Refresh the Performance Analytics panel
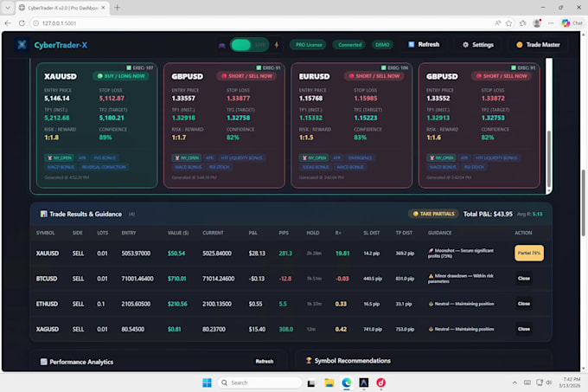The height and width of the screenshot is (392, 588). (265, 361)
